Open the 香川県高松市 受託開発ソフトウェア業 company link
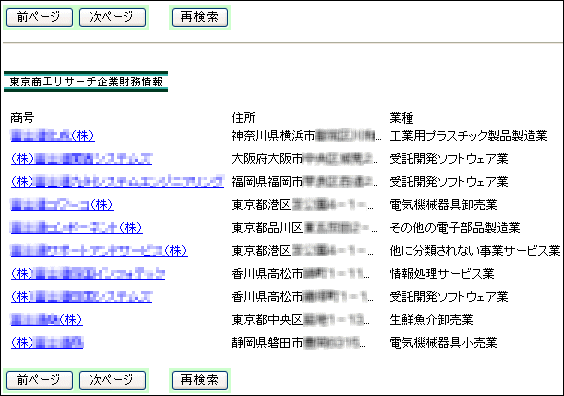 pyautogui.click(x=82, y=297)
